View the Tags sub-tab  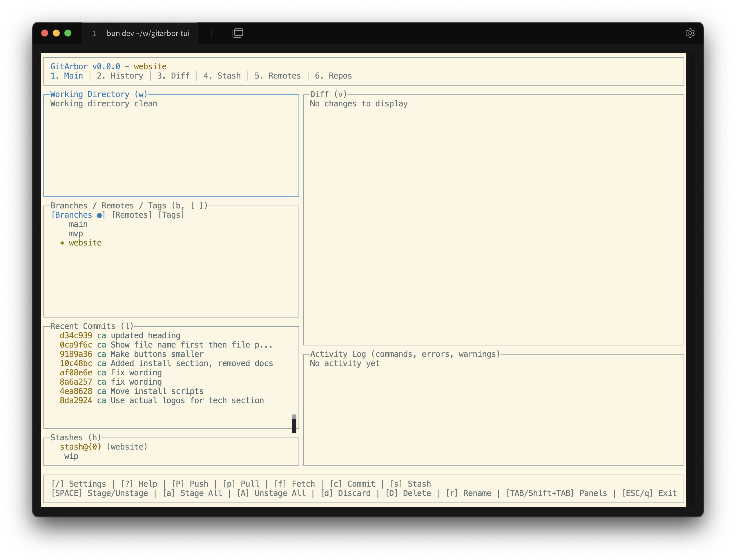tap(171, 215)
